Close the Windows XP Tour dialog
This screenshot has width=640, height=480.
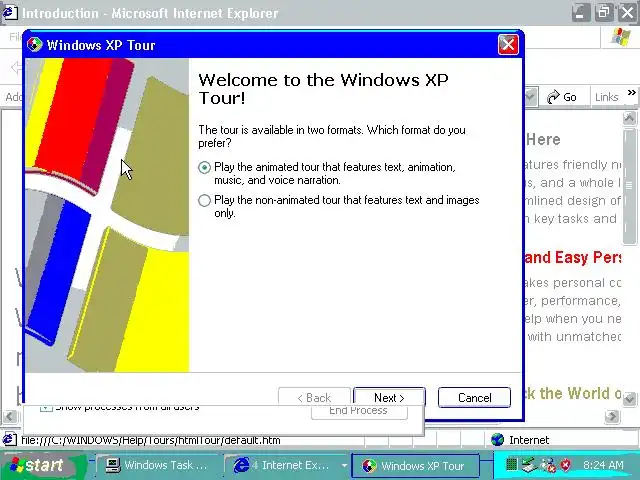coord(508,44)
